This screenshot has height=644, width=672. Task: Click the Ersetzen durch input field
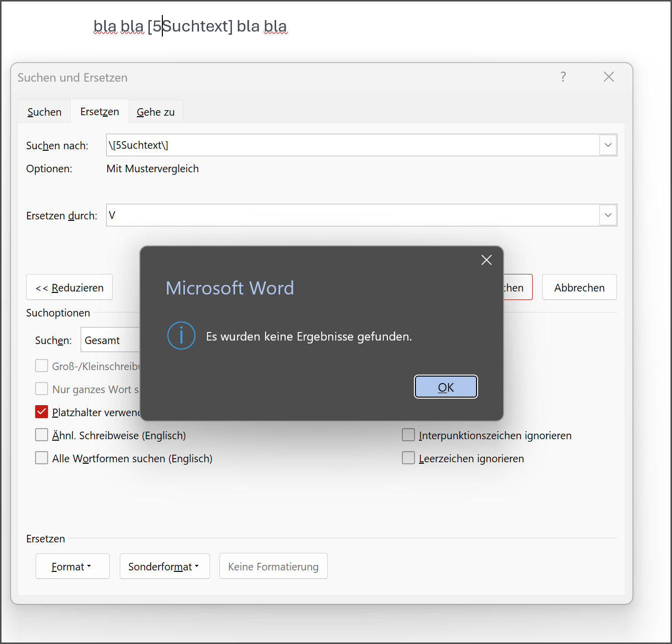(353, 215)
